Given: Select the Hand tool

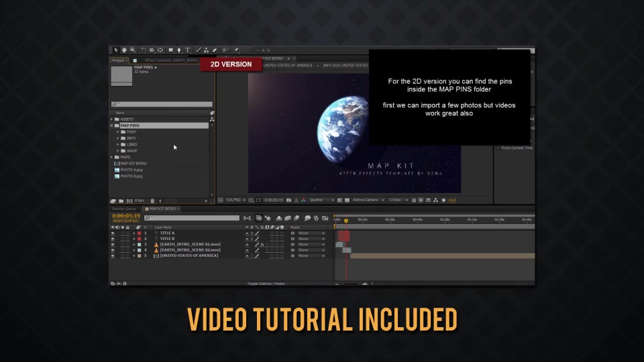Looking at the screenshot, I should (x=124, y=50).
